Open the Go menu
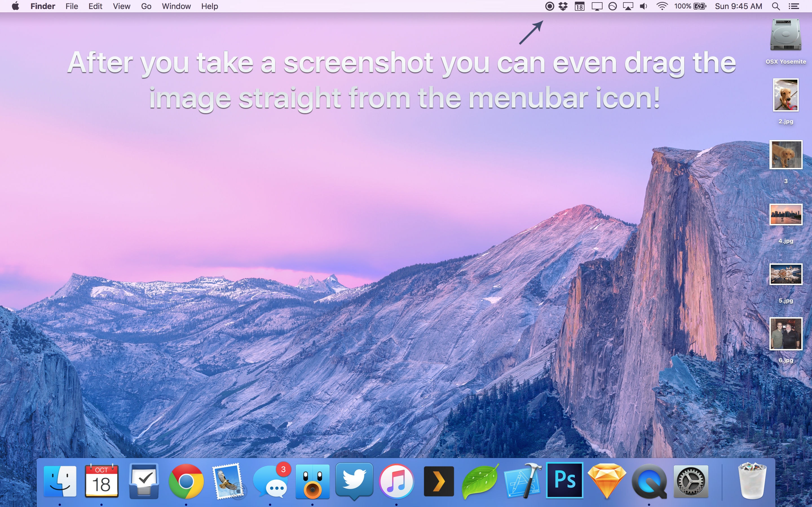Screen dimensions: 812x507 (146, 6)
